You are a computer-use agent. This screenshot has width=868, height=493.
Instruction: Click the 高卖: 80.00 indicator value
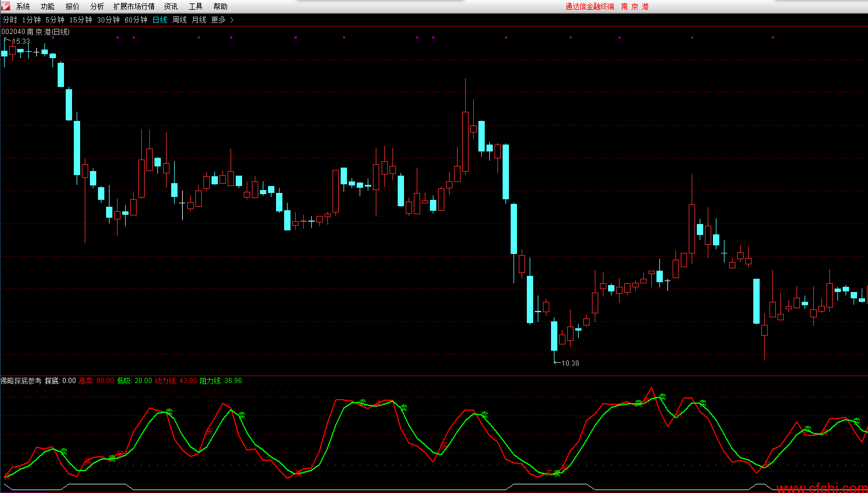97,381
